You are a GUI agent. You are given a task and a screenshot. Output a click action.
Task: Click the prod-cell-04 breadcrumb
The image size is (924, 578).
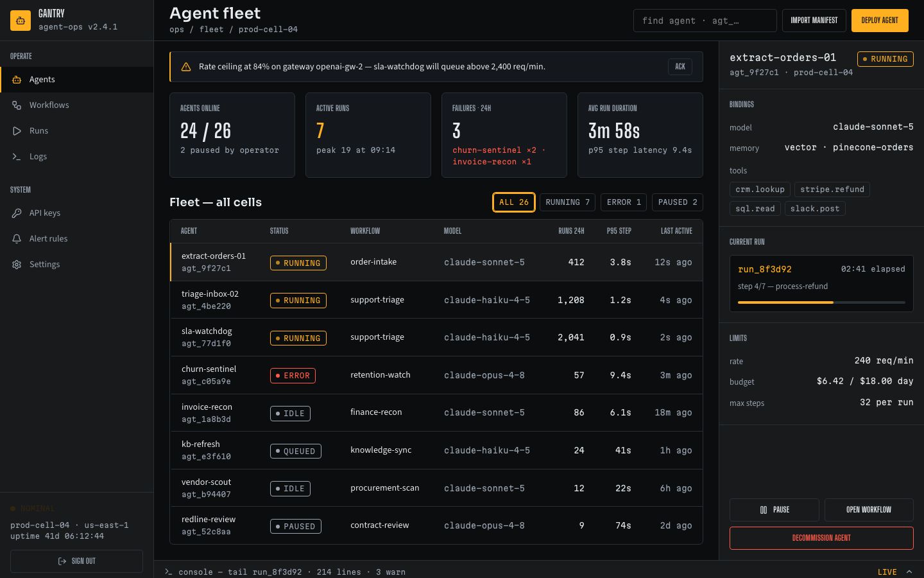click(268, 30)
